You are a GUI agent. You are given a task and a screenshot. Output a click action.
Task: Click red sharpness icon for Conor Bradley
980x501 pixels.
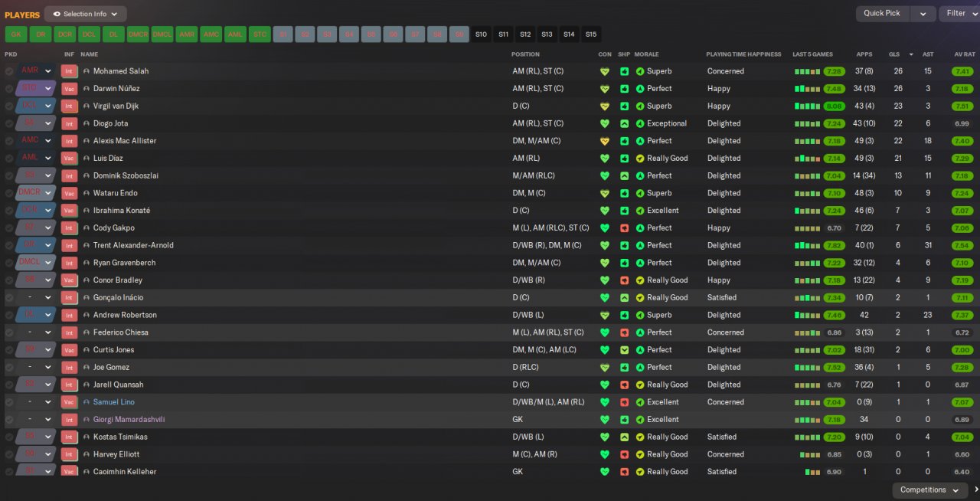pyautogui.click(x=624, y=280)
